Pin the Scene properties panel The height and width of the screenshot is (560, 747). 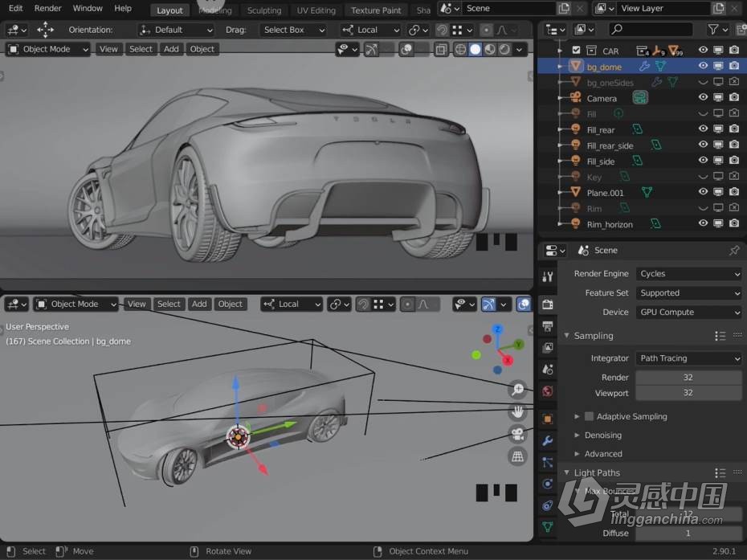click(734, 250)
